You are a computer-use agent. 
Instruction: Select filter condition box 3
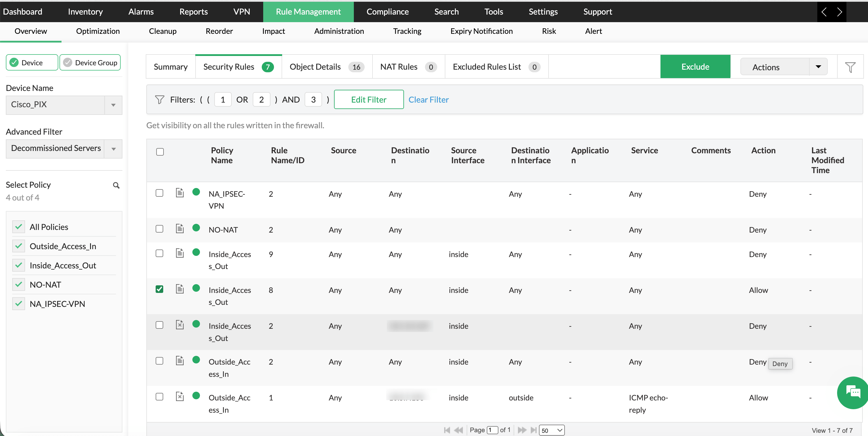313,100
